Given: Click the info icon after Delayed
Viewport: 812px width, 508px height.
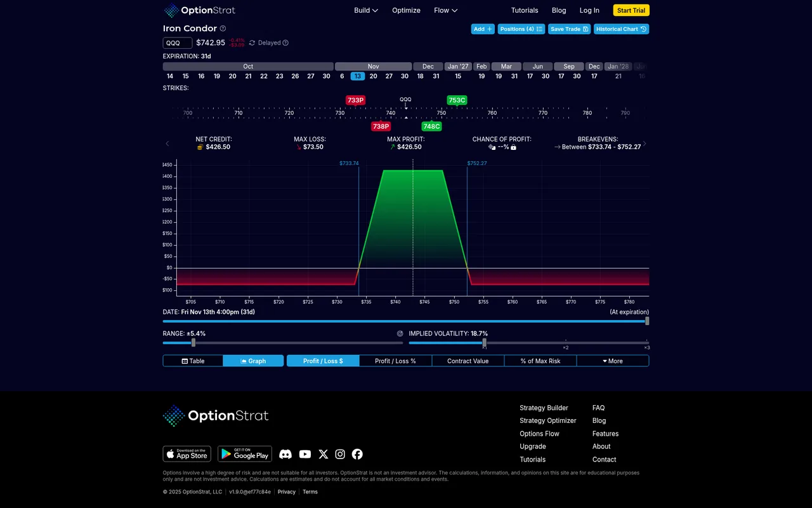Looking at the screenshot, I should point(285,43).
